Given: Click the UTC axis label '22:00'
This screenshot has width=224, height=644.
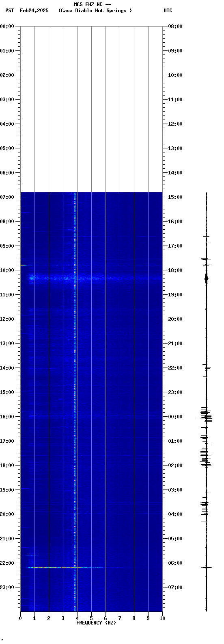Looking at the screenshot, I should (175, 368).
